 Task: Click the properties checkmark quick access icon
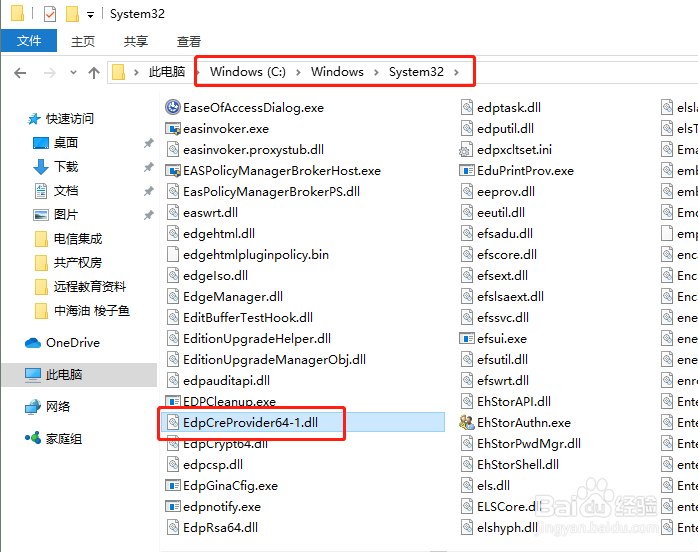click(x=50, y=14)
